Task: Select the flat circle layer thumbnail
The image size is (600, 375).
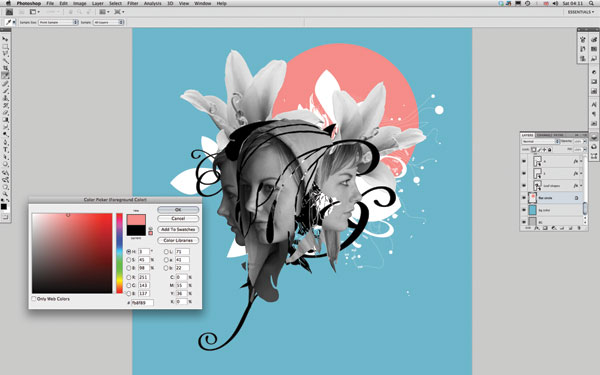Action: pos(533,198)
